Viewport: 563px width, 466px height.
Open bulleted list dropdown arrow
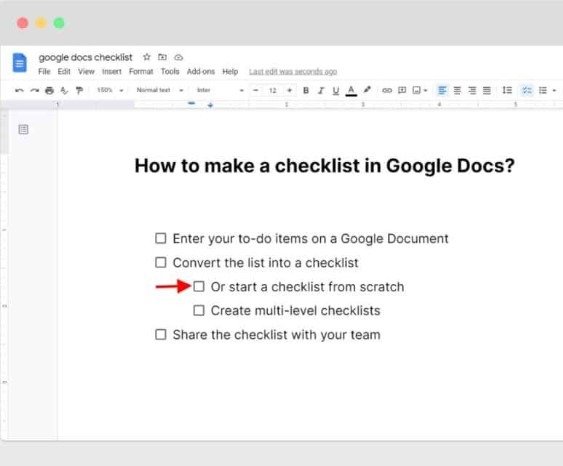point(554,90)
